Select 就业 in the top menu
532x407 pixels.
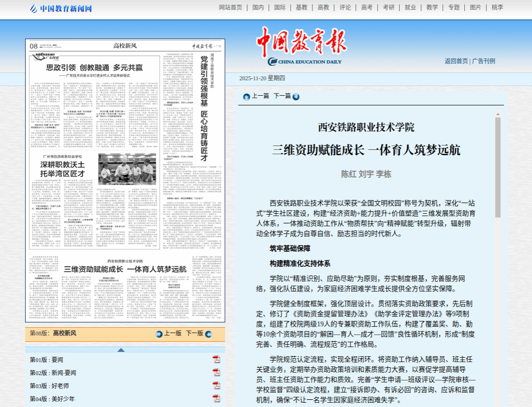pos(410,7)
